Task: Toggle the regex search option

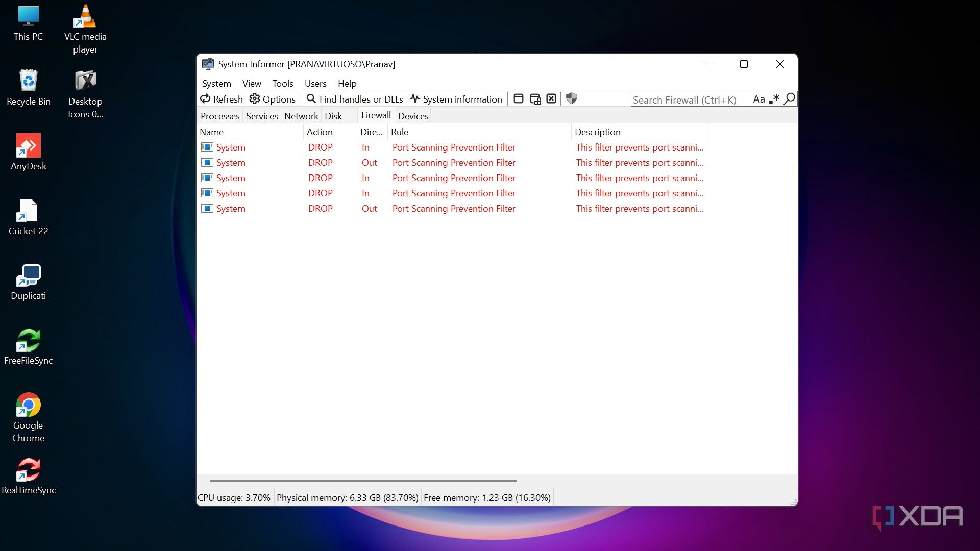Action: click(774, 99)
